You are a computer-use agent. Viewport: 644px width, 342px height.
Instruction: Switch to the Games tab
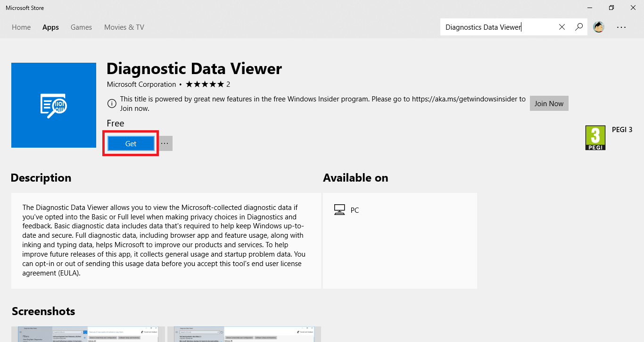[x=81, y=27]
